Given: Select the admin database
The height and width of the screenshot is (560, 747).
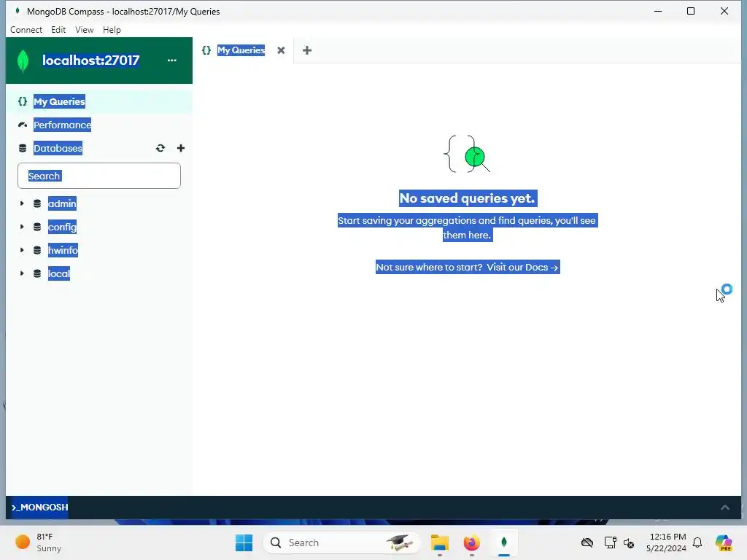Looking at the screenshot, I should 63,204.
